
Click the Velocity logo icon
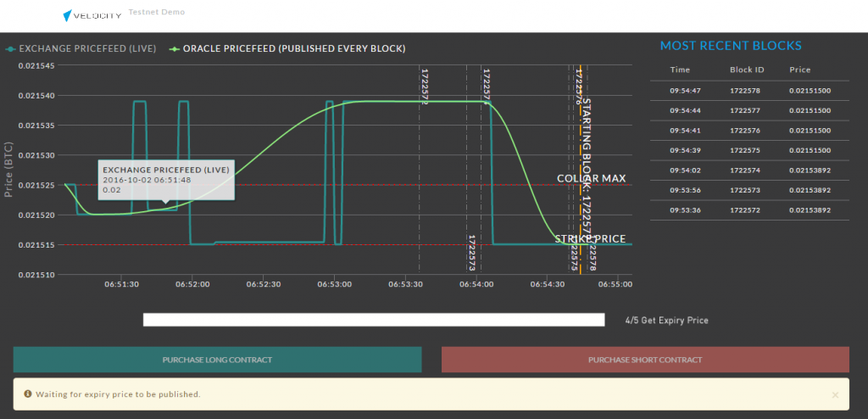pos(70,16)
